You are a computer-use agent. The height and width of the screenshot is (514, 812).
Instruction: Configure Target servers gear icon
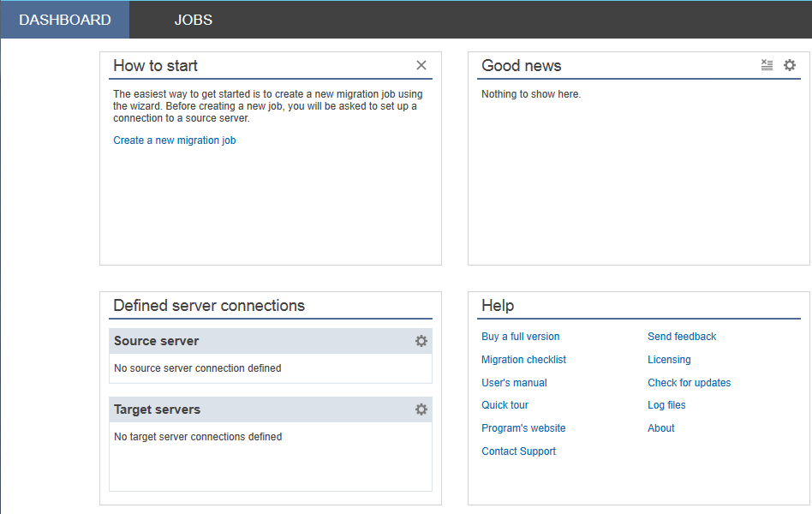[421, 409]
